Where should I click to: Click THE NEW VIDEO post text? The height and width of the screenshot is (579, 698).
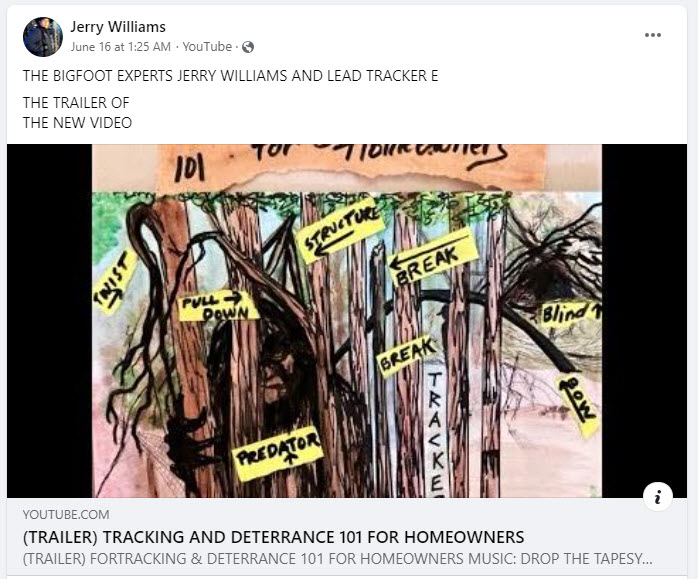(x=77, y=123)
